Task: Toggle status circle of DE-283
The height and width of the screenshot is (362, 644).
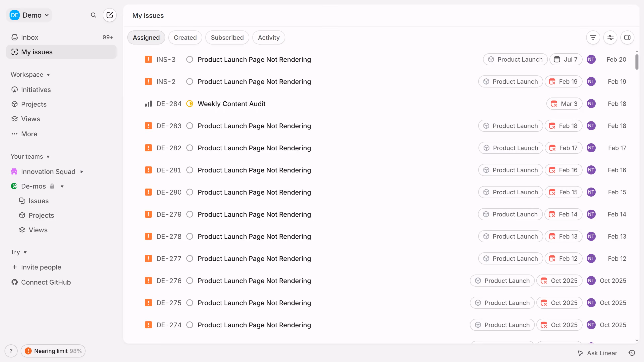Action: 190,126
